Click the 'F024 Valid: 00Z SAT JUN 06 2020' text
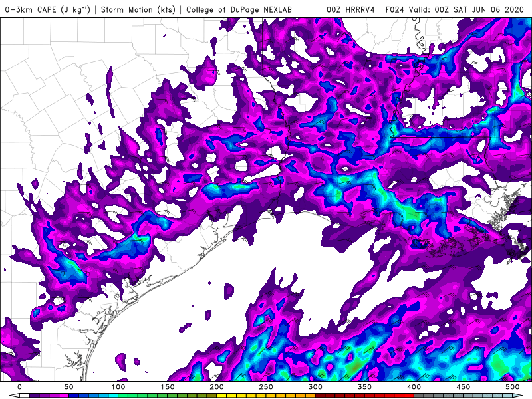This screenshot has height=399, width=532. coord(455,9)
